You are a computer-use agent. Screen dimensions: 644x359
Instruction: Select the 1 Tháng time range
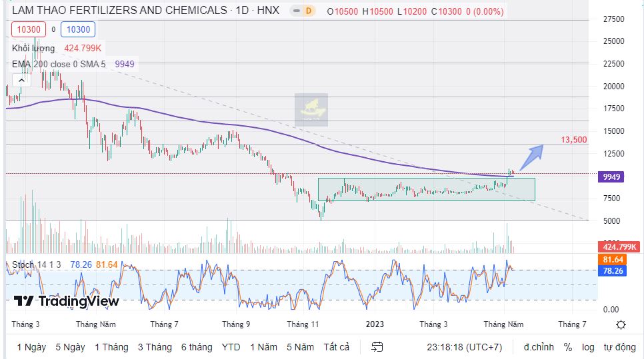click(111, 347)
